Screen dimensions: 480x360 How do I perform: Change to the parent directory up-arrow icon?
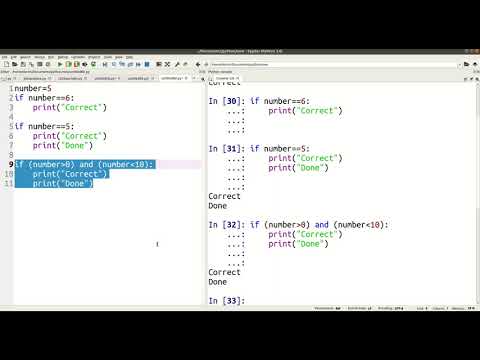pos(475,64)
